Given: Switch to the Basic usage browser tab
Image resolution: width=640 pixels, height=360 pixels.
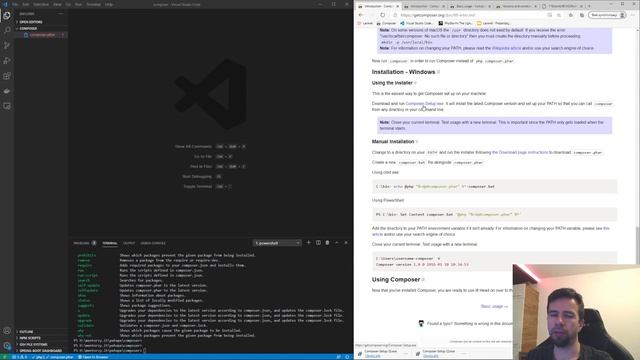Looking at the screenshot, I should [470, 6].
